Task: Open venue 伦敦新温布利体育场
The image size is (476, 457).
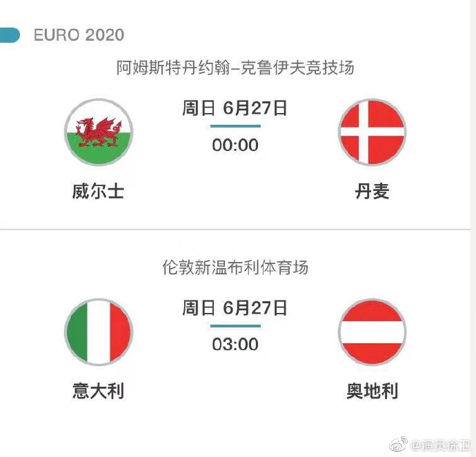Action: click(x=235, y=267)
